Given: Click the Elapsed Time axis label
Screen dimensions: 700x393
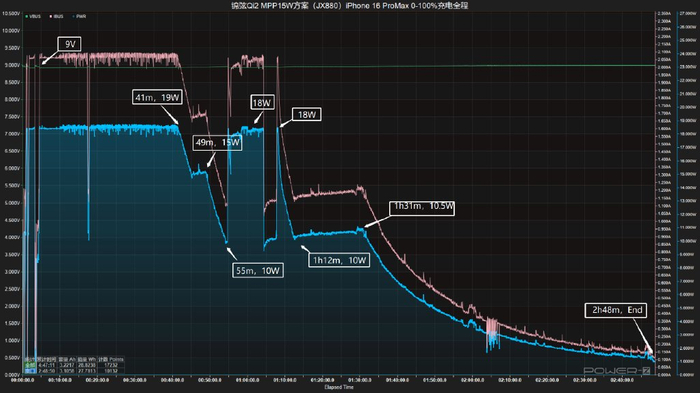Looking at the screenshot, I should click(x=339, y=387).
